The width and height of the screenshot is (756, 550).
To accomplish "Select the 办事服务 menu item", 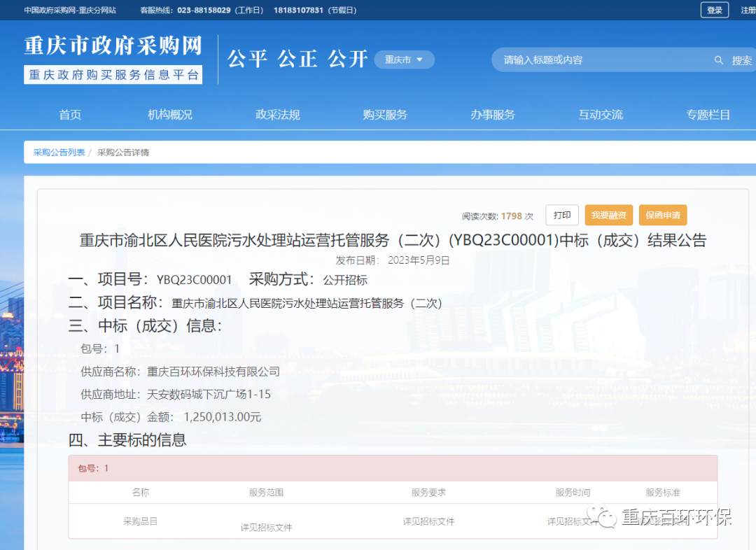I will click(x=493, y=114).
